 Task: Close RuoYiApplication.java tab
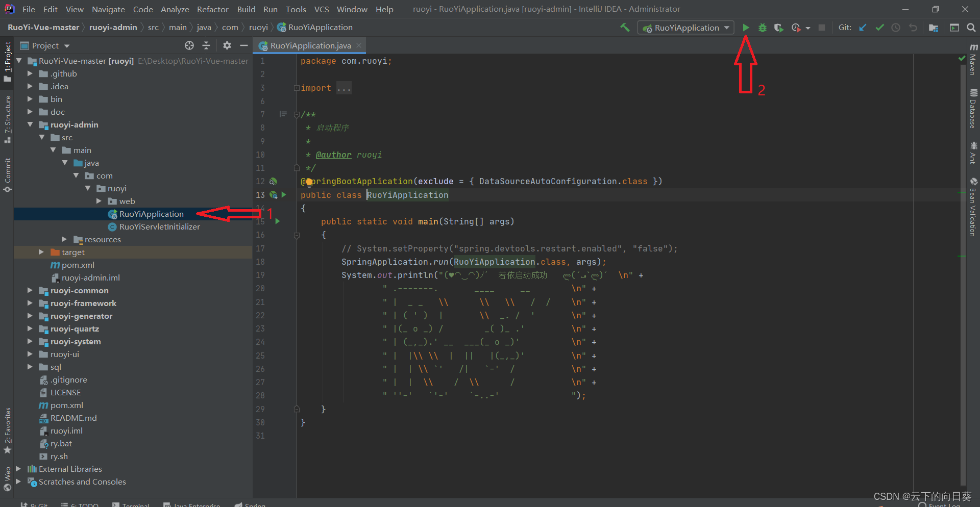(x=359, y=45)
